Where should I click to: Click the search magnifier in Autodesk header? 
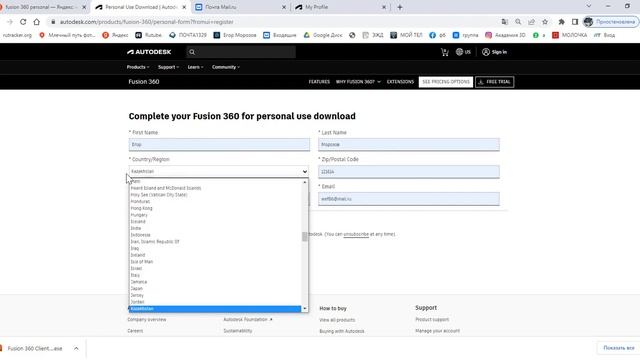point(192,52)
